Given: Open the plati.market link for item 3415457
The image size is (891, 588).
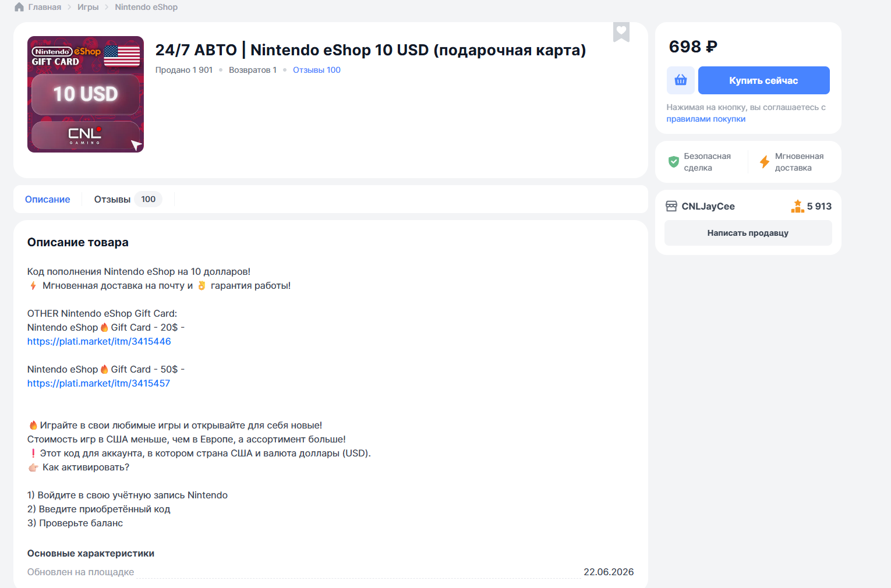Looking at the screenshot, I should click(99, 383).
